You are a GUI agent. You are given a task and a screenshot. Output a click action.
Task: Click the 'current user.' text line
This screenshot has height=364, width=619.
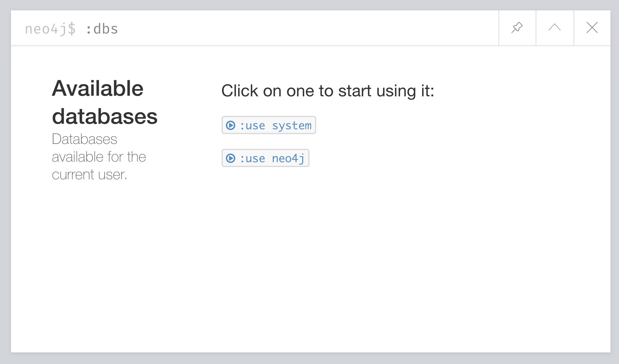[89, 175]
